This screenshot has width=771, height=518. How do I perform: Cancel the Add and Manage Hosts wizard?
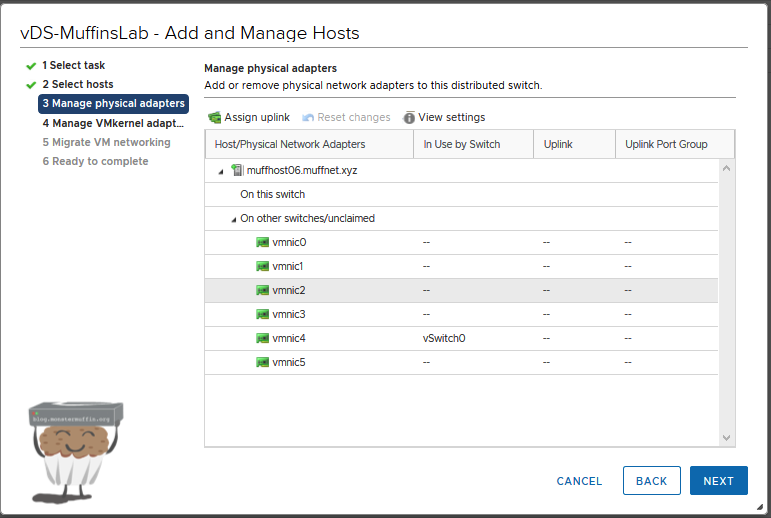point(579,481)
